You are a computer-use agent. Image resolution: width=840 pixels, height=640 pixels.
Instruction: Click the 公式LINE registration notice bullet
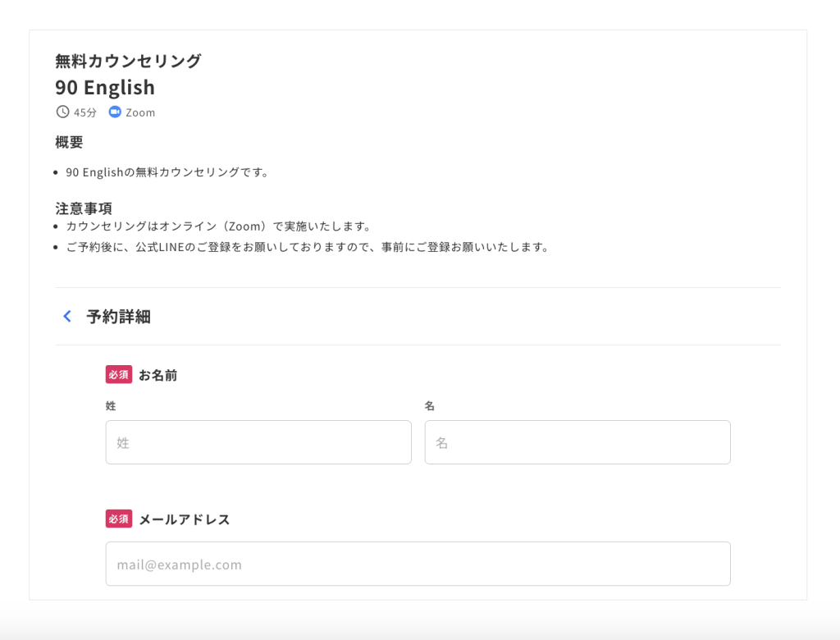tap(307, 248)
